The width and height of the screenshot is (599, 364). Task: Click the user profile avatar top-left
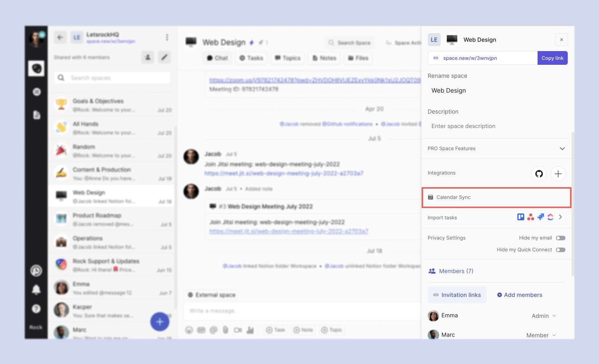pyautogui.click(x=36, y=39)
